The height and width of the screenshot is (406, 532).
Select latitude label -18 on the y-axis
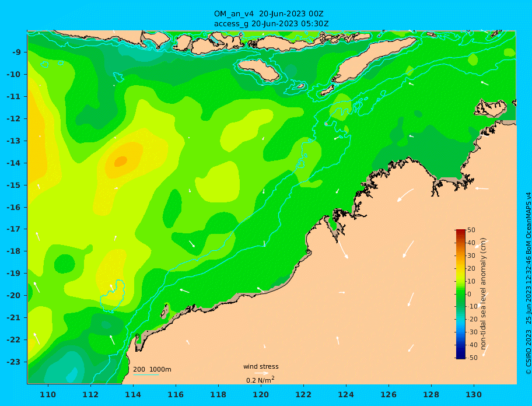pos(15,251)
